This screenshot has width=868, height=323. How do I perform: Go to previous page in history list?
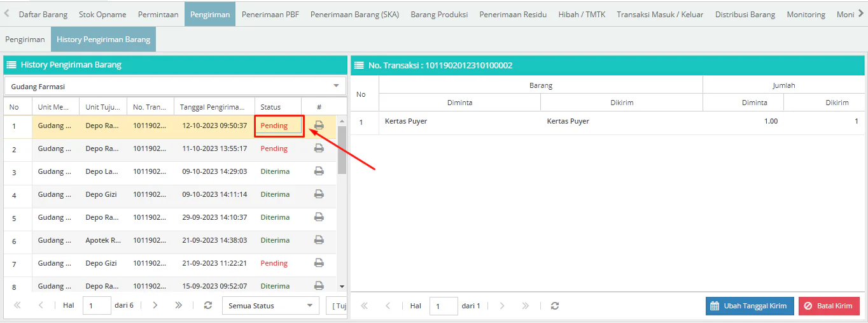pos(41,306)
